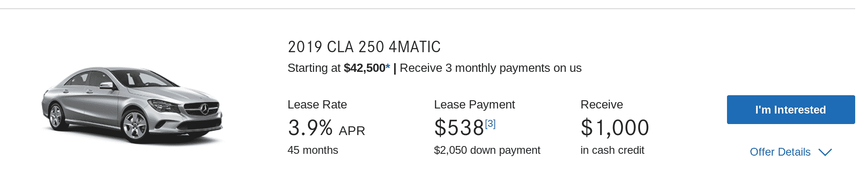Open the Offer Details link text

780,152
